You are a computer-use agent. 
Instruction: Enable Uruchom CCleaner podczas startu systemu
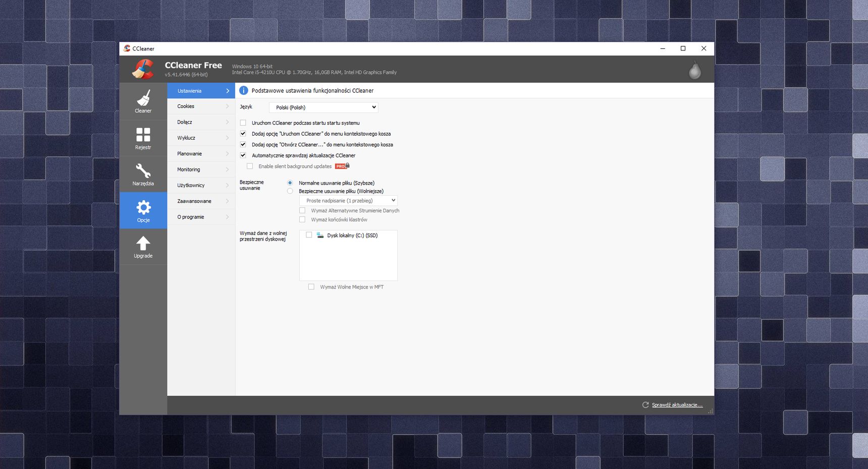(x=243, y=123)
